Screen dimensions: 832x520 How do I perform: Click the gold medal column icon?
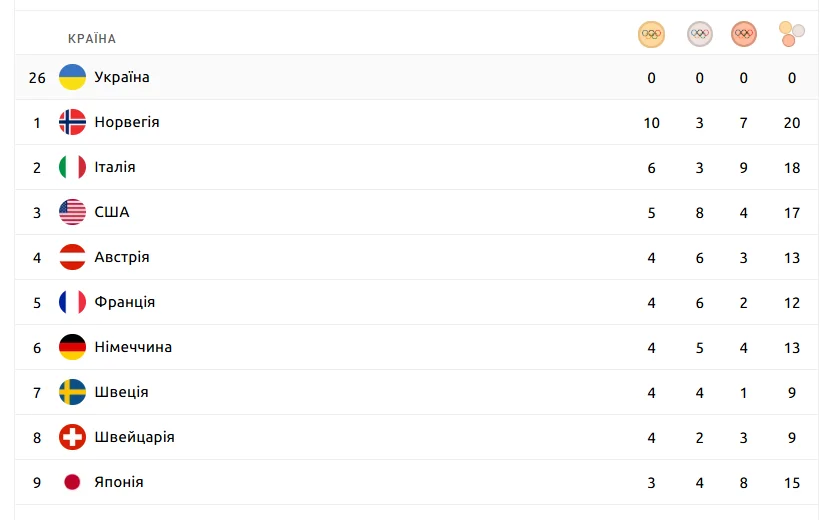pyautogui.click(x=651, y=34)
